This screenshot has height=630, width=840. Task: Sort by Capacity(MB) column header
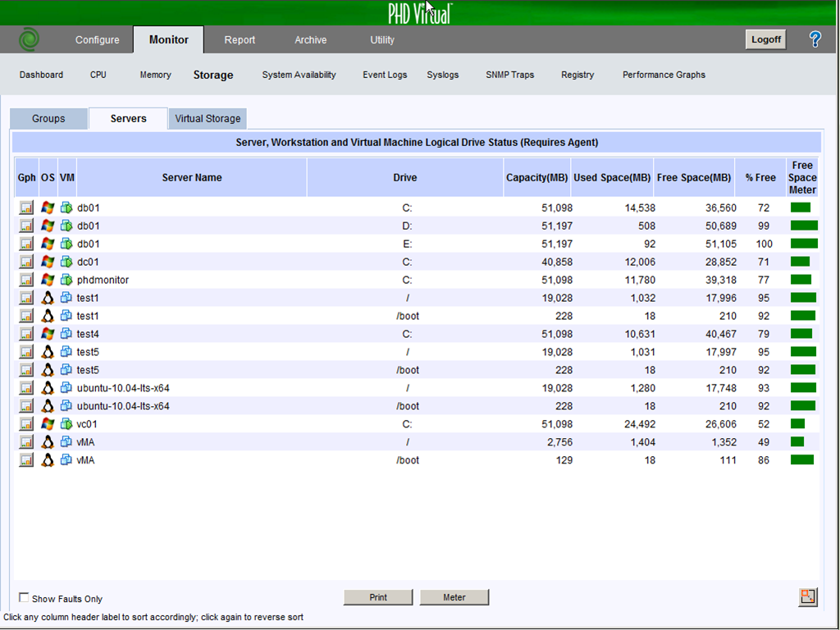tap(536, 178)
